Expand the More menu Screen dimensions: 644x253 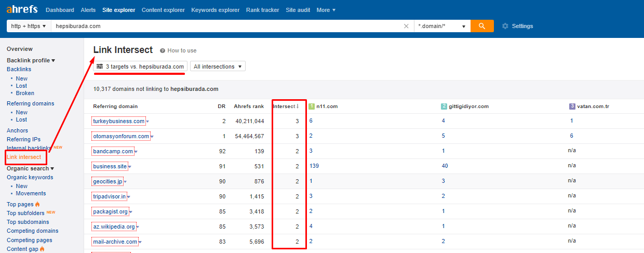click(x=326, y=10)
